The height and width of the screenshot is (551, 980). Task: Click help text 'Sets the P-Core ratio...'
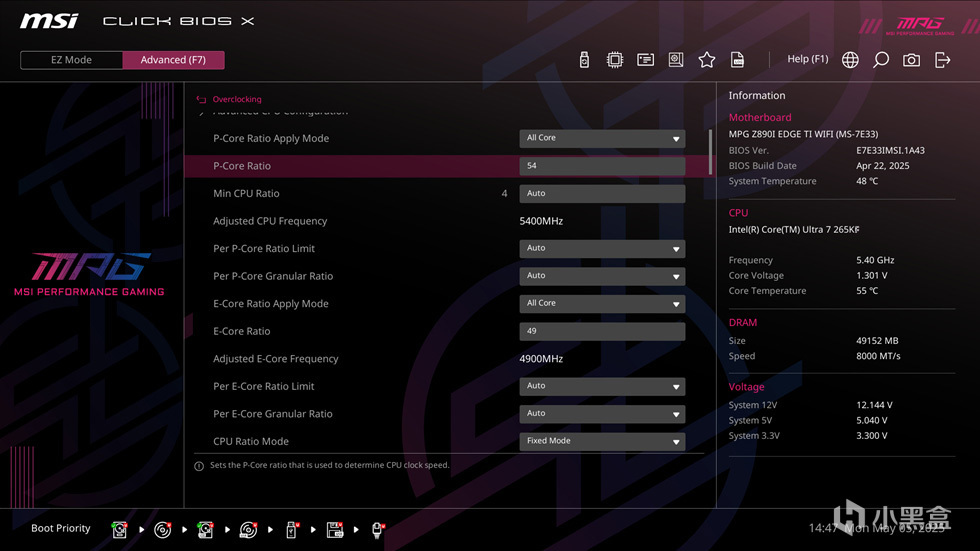(x=329, y=465)
